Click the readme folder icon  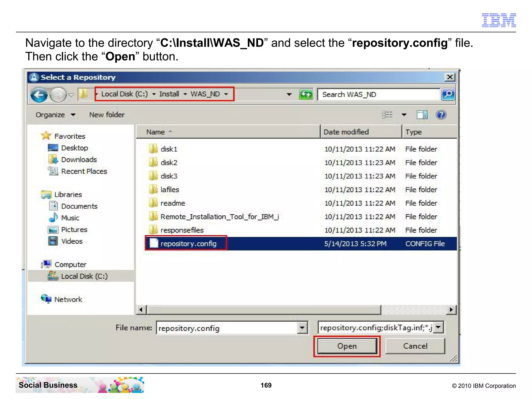click(153, 203)
